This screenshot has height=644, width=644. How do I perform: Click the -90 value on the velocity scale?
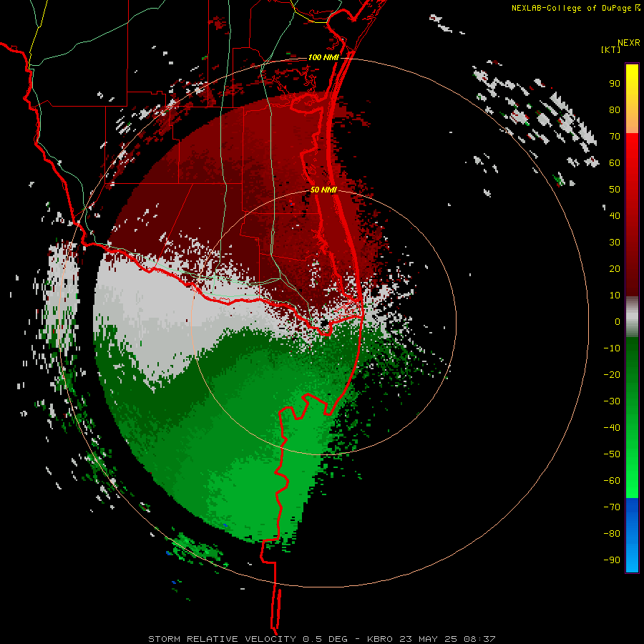(x=612, y=560)
